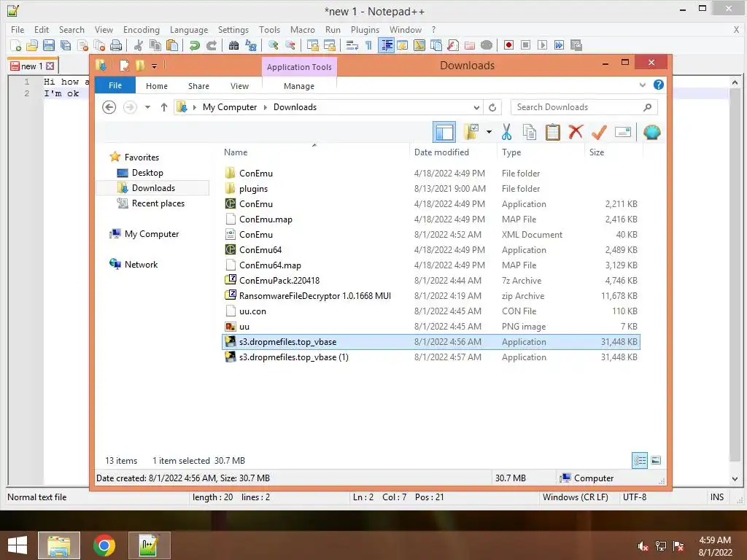
Task: Toggle the Show Indent Guide button
Action: 387,45
